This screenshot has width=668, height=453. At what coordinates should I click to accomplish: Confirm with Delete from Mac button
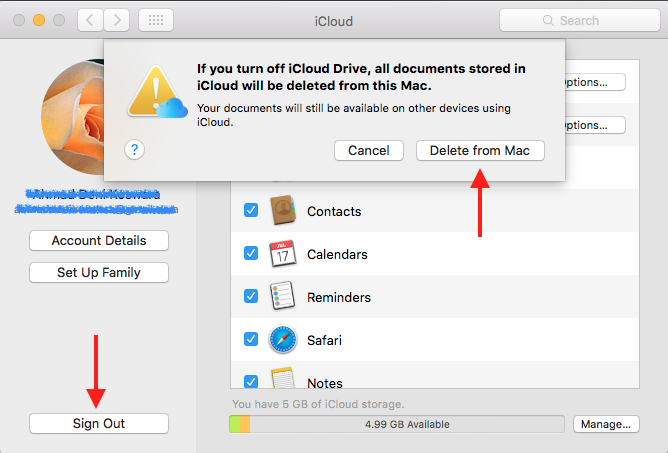(480, 150)
